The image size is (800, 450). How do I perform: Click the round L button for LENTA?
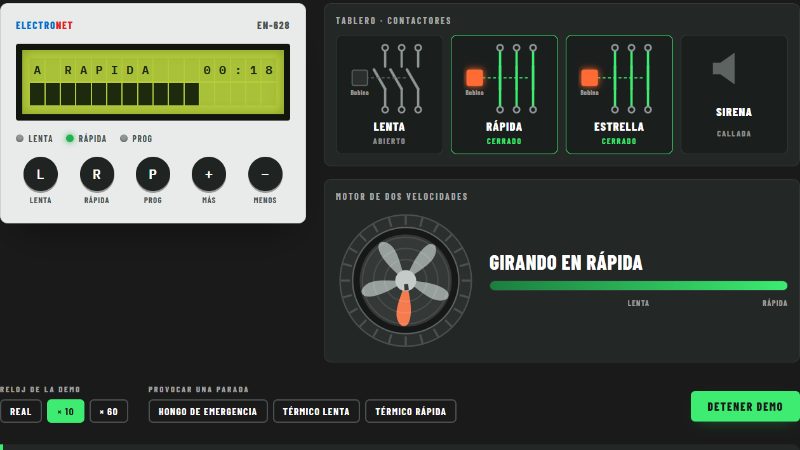coord(40,174)
